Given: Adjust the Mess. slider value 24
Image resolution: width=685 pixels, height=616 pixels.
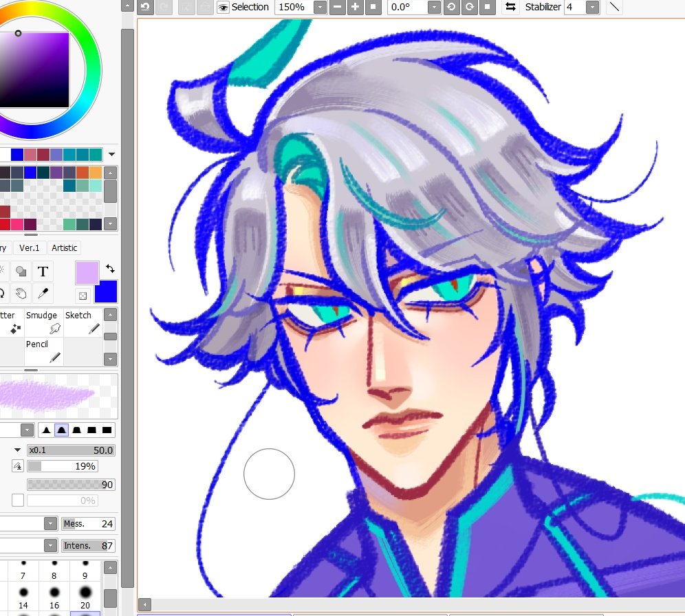Looking at the screenshot, I should pos(88,523).
